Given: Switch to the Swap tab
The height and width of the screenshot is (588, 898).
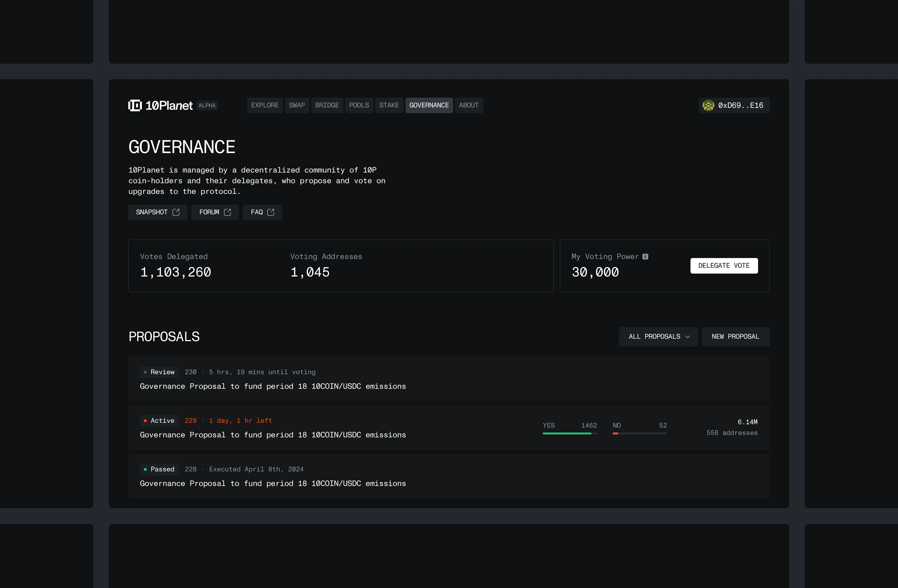Looking at the screenshot, I should point(297,105).
